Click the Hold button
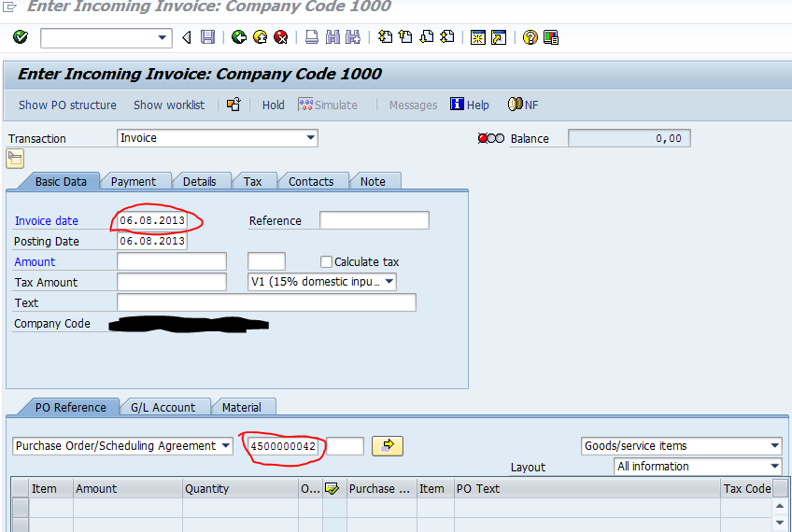The image size is (792, 532). [273, 105]
